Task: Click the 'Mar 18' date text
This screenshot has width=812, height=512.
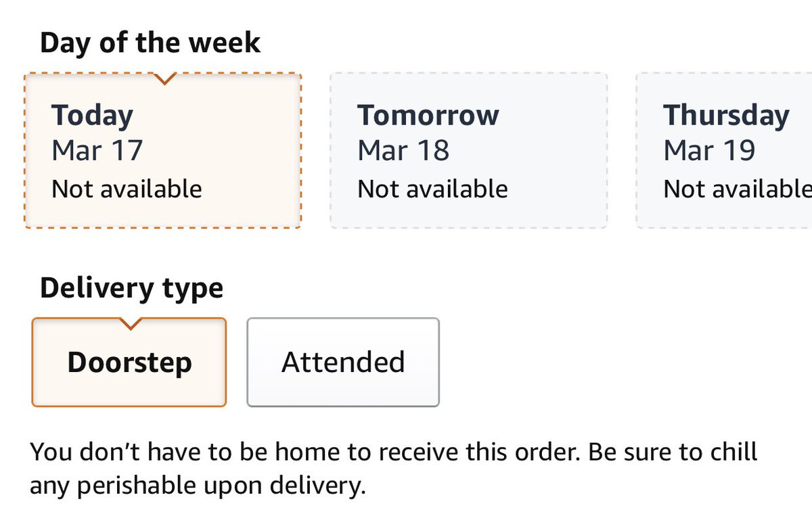Action: (403, 149)
